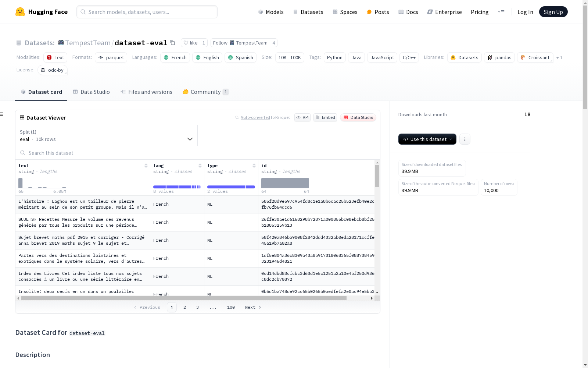Click the 'Sujet brevet maths' text cell
Screen dimensions: 588x368
tap(83, 240)
